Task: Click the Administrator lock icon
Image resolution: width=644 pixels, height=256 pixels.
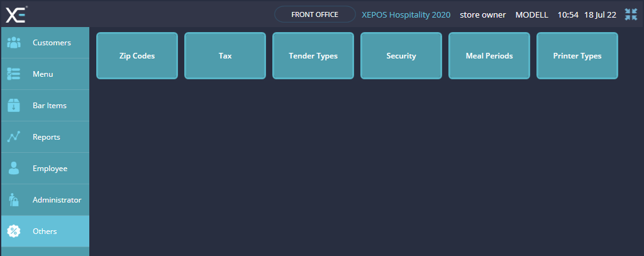Action: pos(14,200)
